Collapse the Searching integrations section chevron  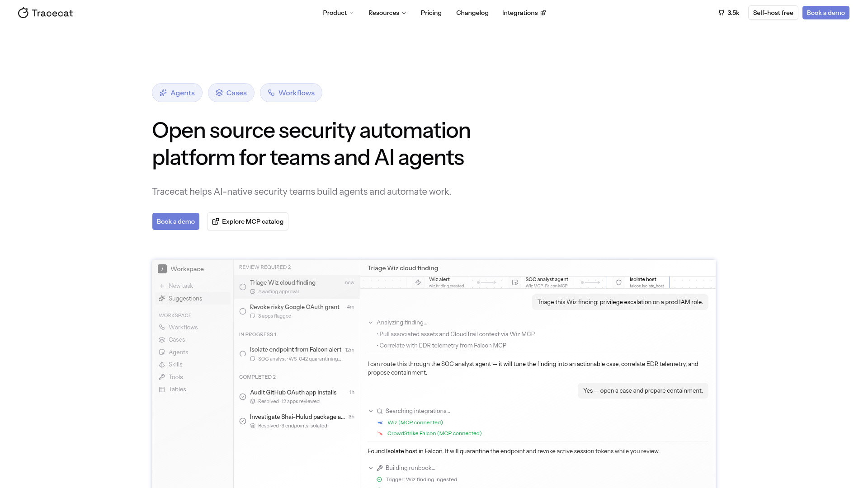pyautogui.click(x=371, y=411)
